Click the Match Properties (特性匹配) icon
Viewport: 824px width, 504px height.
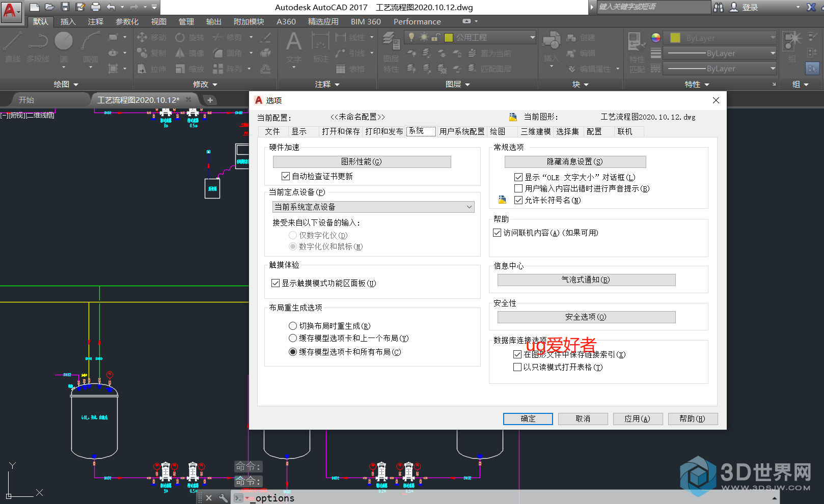(637, 52)
